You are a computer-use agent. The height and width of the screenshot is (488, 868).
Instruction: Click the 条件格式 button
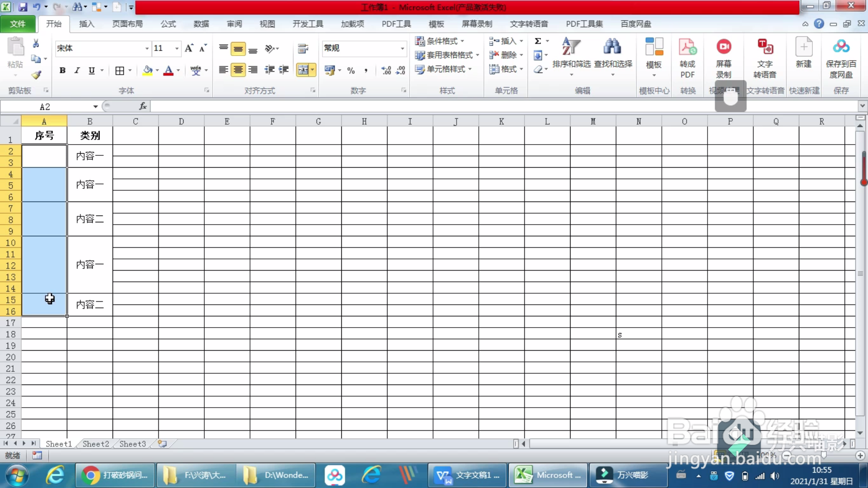click(440, 41)
